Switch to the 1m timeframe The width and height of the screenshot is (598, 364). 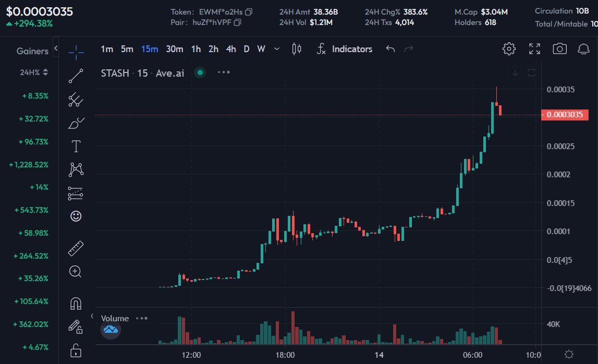[107, 49]
